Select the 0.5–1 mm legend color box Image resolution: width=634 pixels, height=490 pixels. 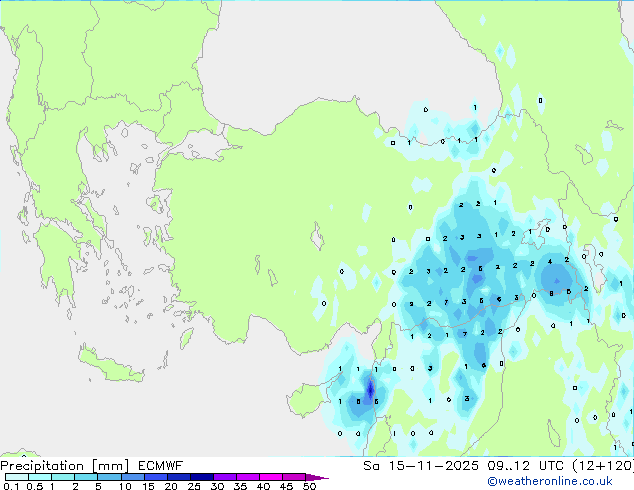[40, 477]
